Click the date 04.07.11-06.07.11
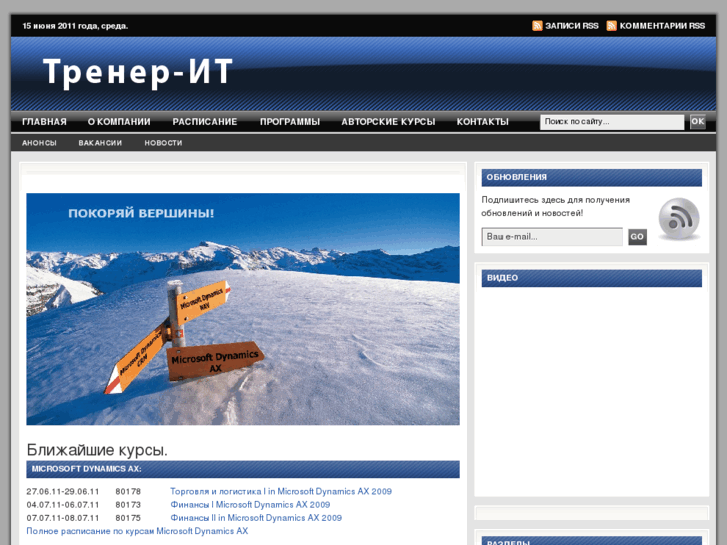This screenshot has width=727, height=545. point(63,505)
